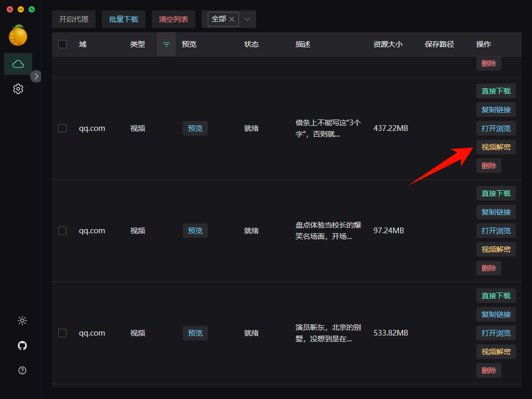Click 直接下载 for the 437.22MB video
The width and height of the screenshot is (532, 399).
click(496, 91)
